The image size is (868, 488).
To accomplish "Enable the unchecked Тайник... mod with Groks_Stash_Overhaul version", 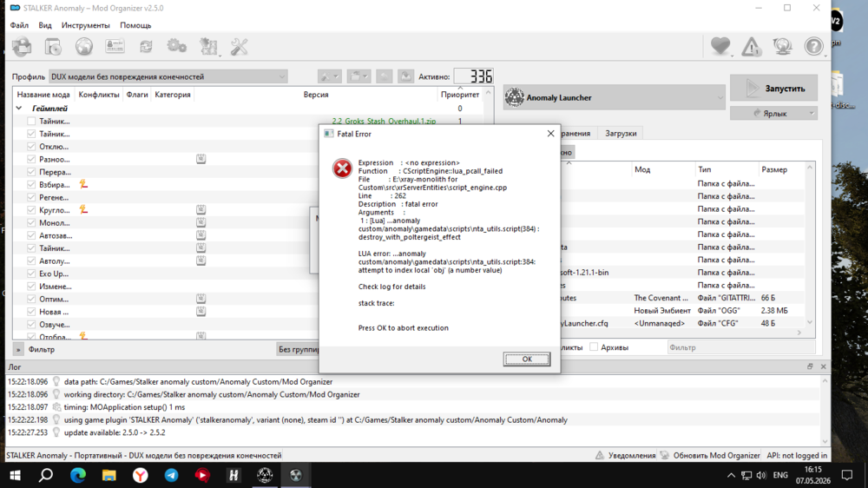I will point(31,122).
